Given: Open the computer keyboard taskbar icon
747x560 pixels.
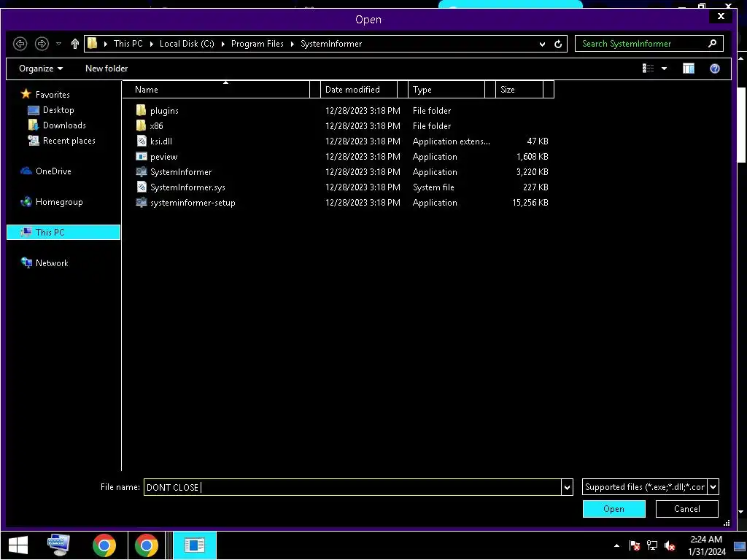Looking at the screenshot, I should [59, 545].
